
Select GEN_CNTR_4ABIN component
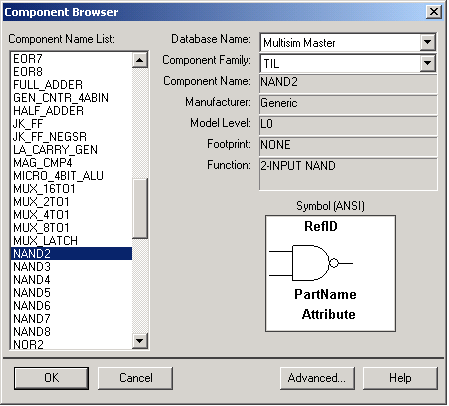click(x=71, y=98)
